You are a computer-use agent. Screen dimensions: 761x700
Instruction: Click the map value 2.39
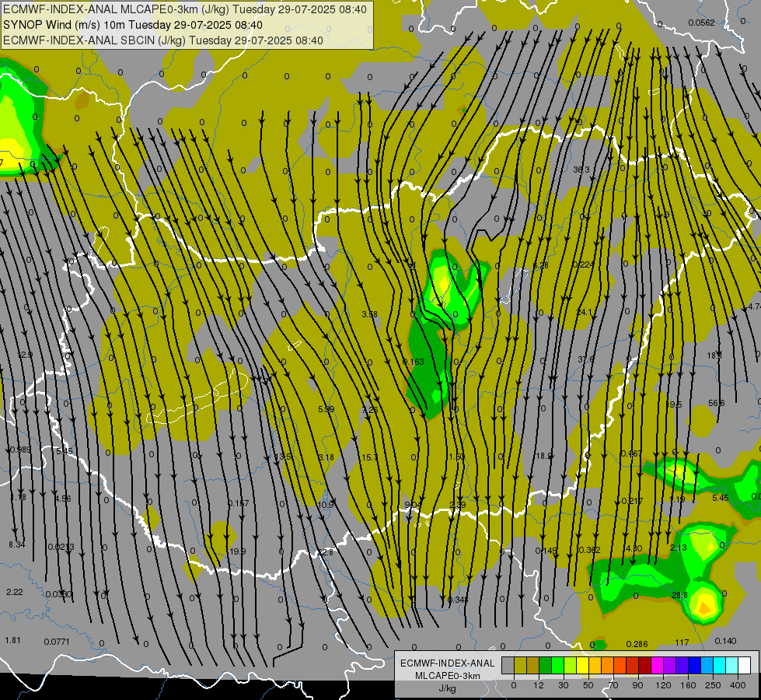pos(458,505)
